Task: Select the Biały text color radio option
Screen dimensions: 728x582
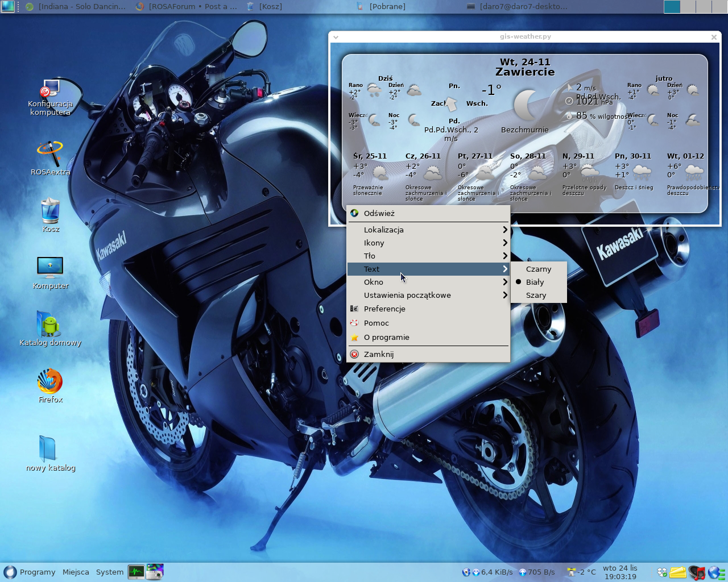Action: (535, 282)
